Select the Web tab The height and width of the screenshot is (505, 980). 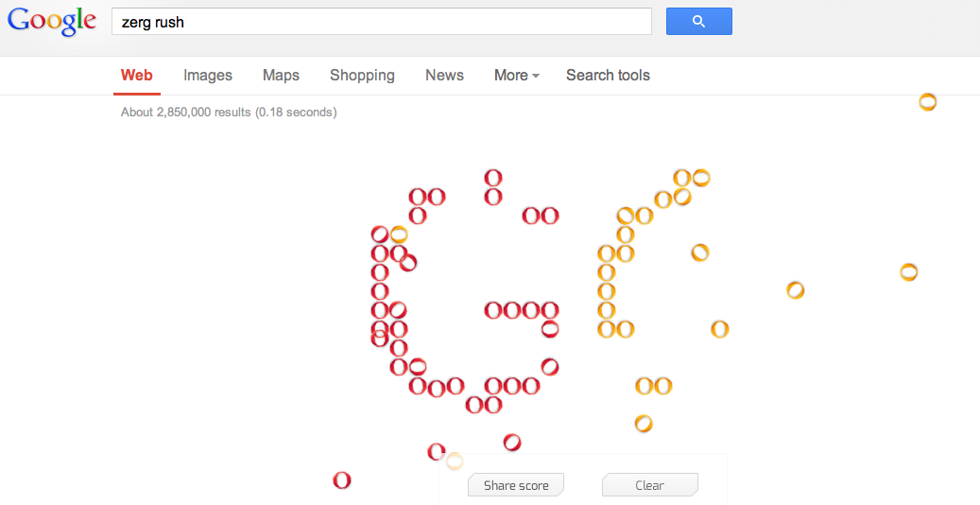(137, 76)
